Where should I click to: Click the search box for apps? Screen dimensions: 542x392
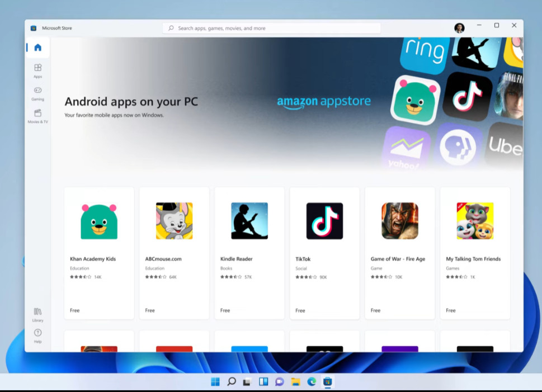click(272, 29)
